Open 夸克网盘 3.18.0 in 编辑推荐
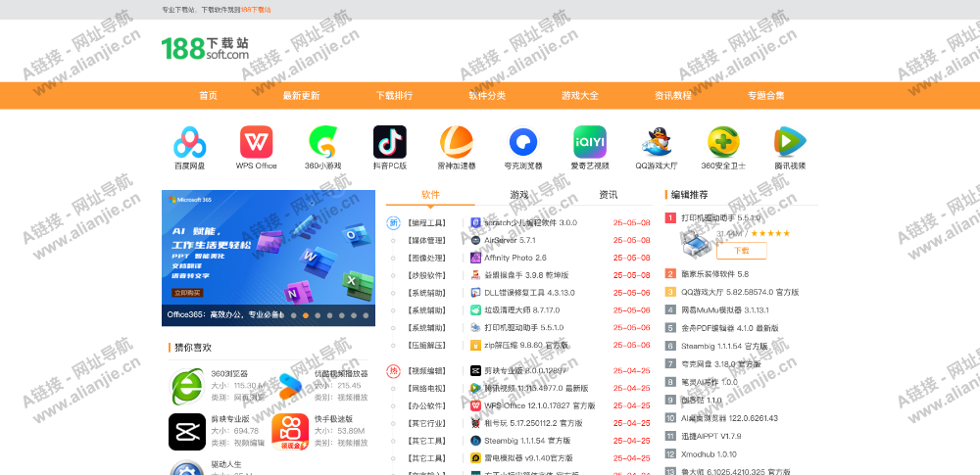This screenshot has height=475, width=980. [721, 363]
